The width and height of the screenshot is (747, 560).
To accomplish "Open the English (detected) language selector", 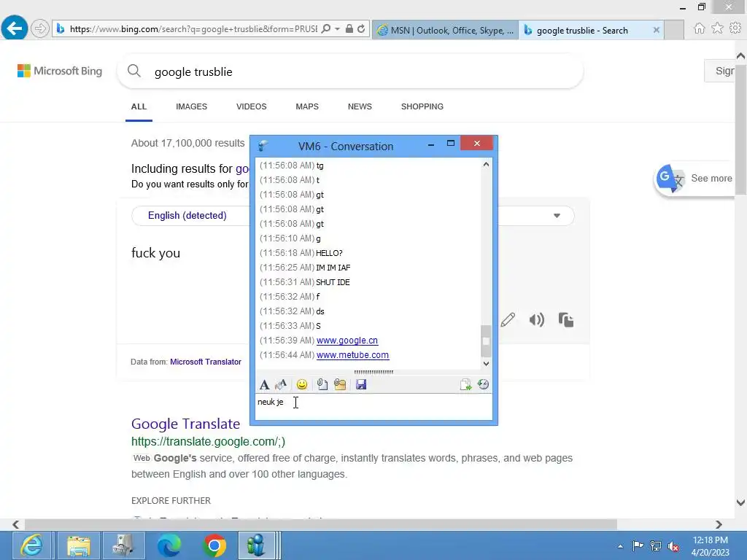I will (190, 216).
